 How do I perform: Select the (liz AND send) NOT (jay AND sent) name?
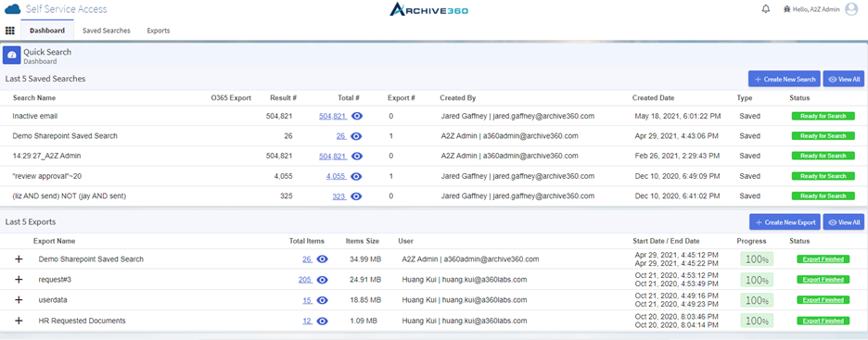pyautogui.click(x=70, y=196)
